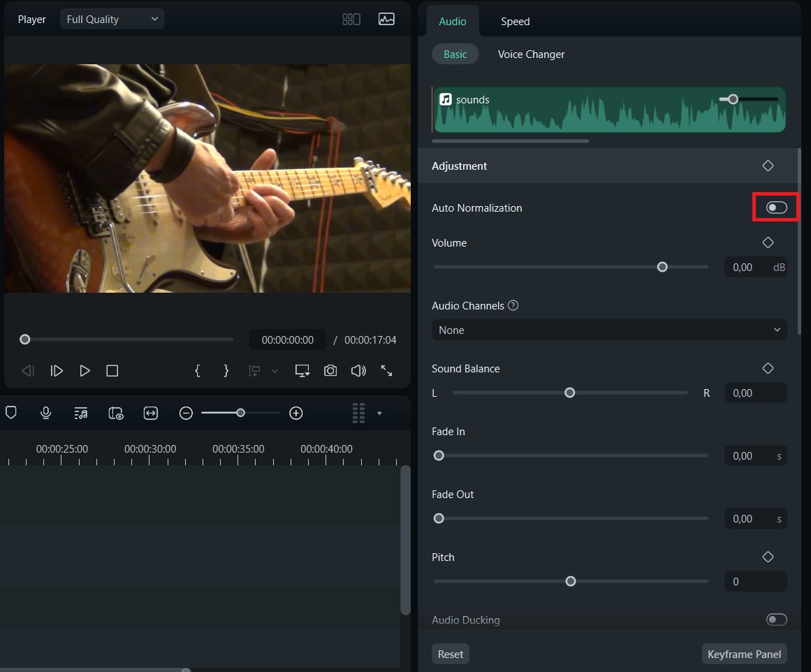Viewport: 811px width, 672px height.
Task: Play frame-by-frame forward
Action: [57, 371]
